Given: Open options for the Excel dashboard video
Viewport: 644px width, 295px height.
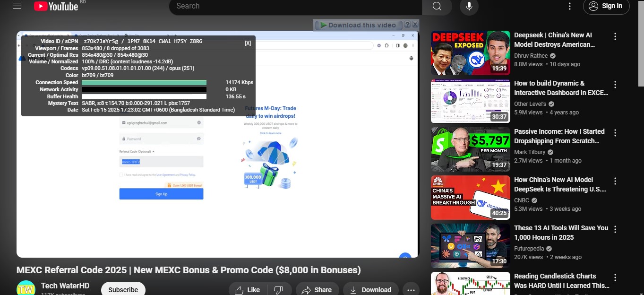Looking at the screenshot, I should 615,85.
